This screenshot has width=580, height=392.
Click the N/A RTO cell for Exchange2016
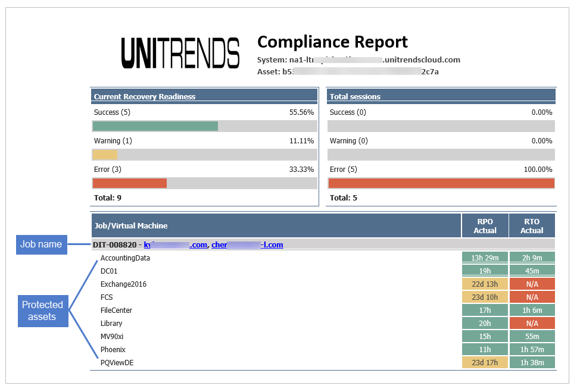[x=532, y=284]
